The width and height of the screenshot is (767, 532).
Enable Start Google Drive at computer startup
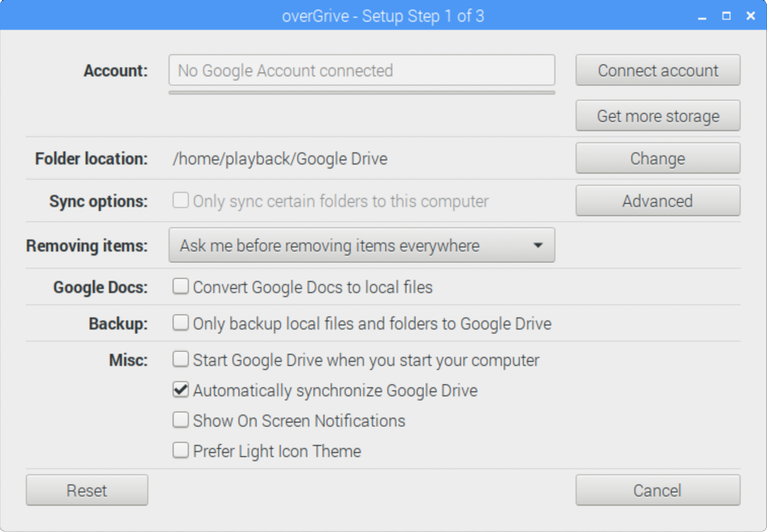click(181, 359)
